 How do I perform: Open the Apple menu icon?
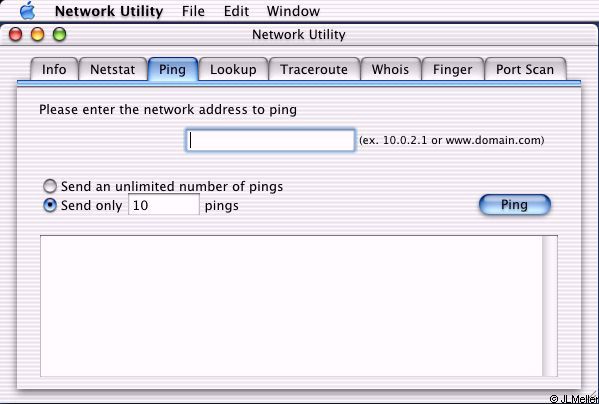(x=28, y=11)
